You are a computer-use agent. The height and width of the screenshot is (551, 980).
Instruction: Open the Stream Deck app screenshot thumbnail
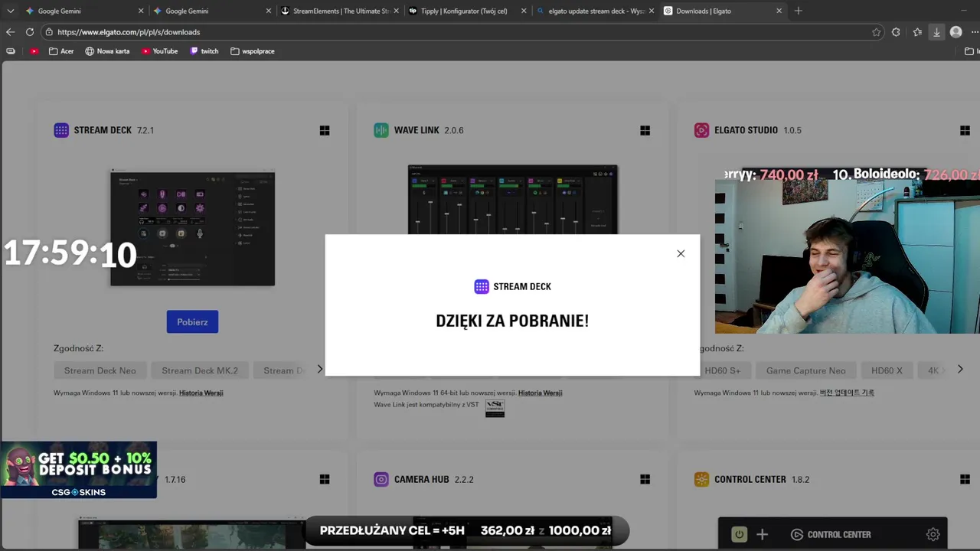tap(192, 228)
